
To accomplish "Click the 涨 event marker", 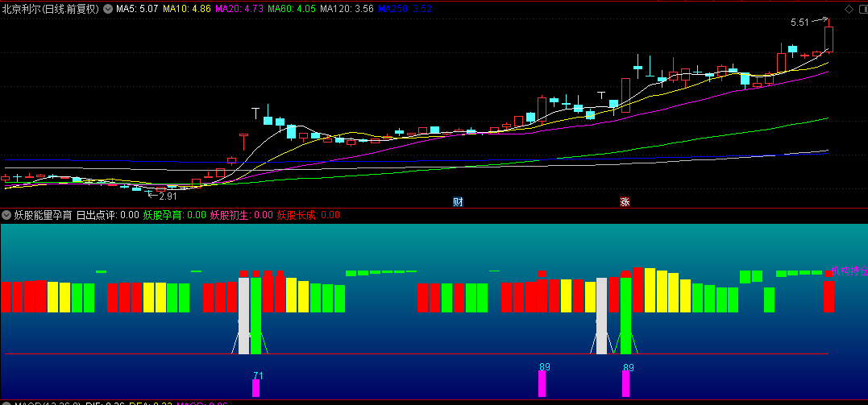I will (x=625, y=202).
